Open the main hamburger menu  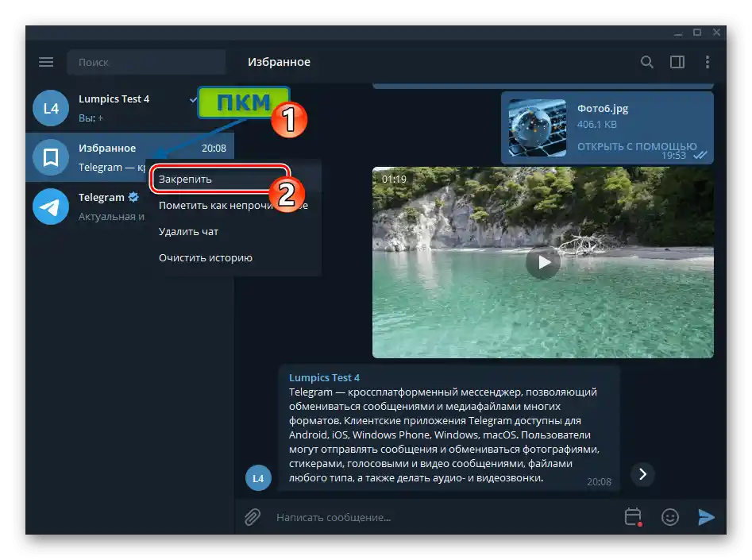click(45, 61)
